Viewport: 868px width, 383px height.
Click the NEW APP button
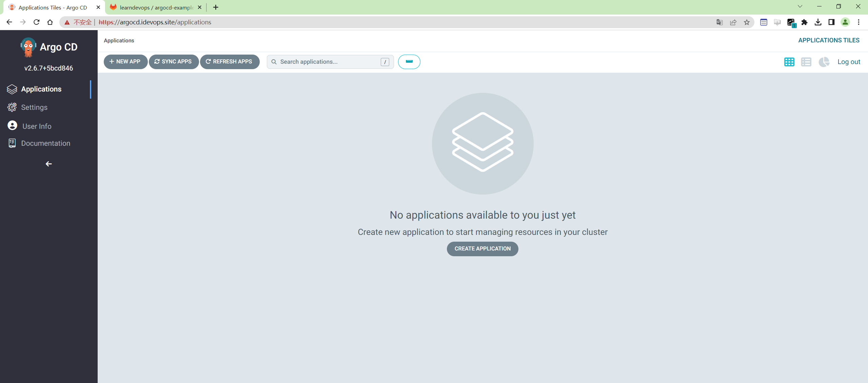[125, 62]
